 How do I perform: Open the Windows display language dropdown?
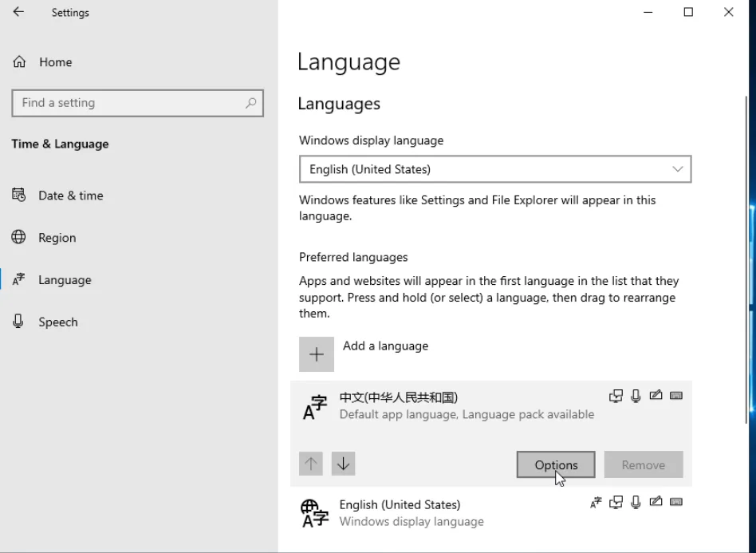(494, 169)
